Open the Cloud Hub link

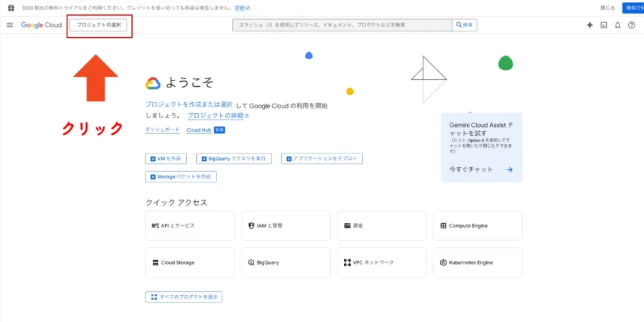click(x=199, y=130)
